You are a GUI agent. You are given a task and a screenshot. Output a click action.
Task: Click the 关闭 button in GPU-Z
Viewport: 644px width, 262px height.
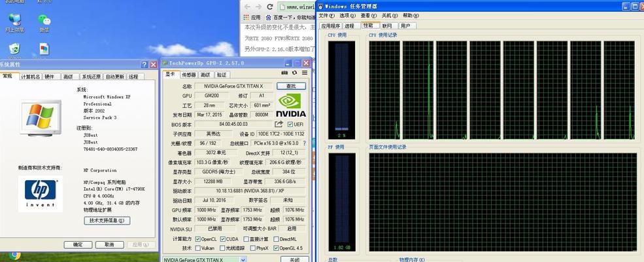click(x=294, y=259)
